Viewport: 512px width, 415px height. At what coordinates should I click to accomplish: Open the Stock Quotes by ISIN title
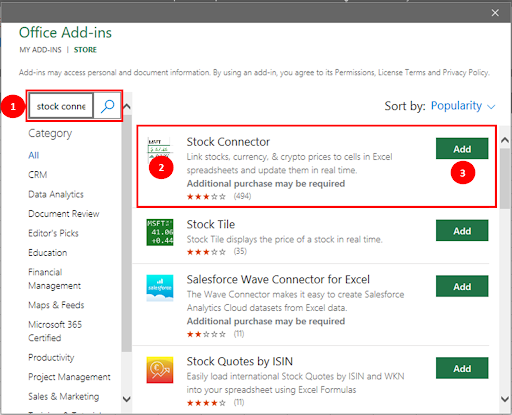240,361
